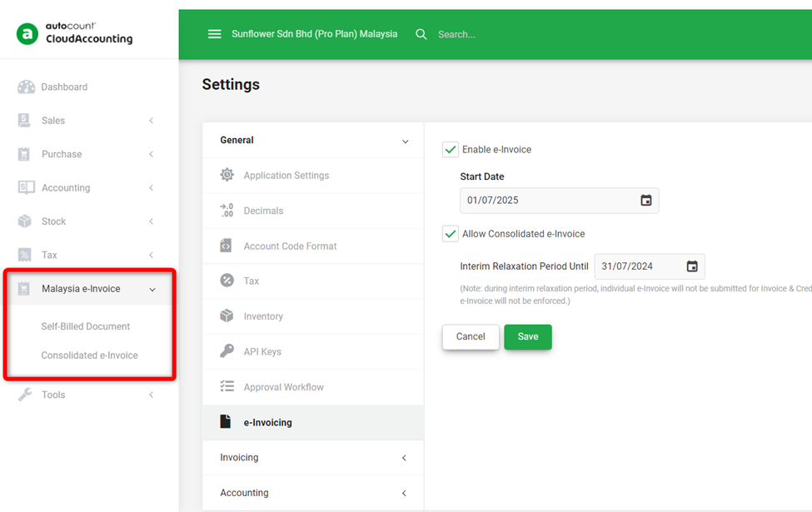
Task: Open Self-Billed Document submenu item
Action: point(86,326)
